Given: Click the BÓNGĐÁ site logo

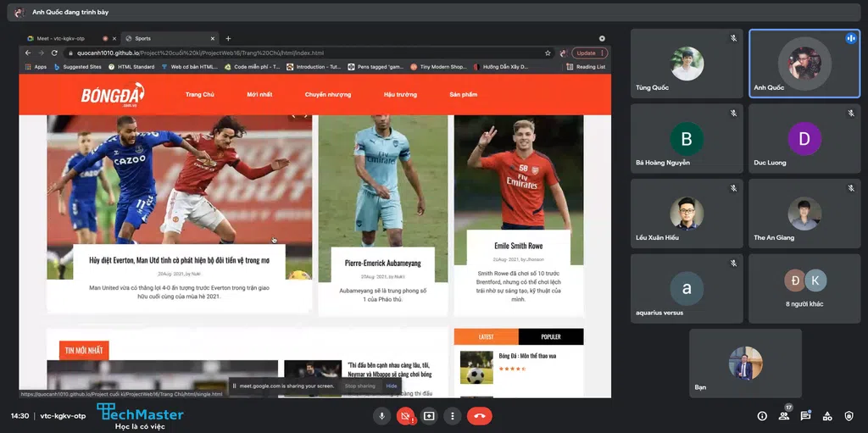Looking at the screenshot, I should point(113,95).
